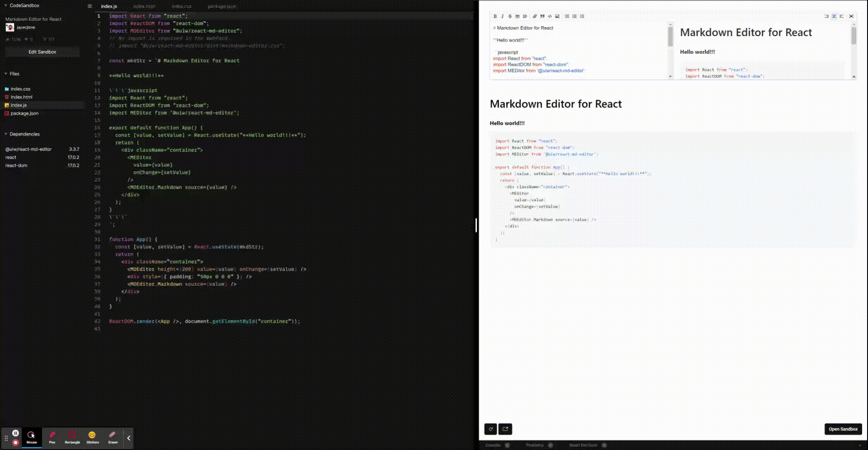Insert code via markdown toolbar icon
Screen dimensions: 868x450
(550, 16)
